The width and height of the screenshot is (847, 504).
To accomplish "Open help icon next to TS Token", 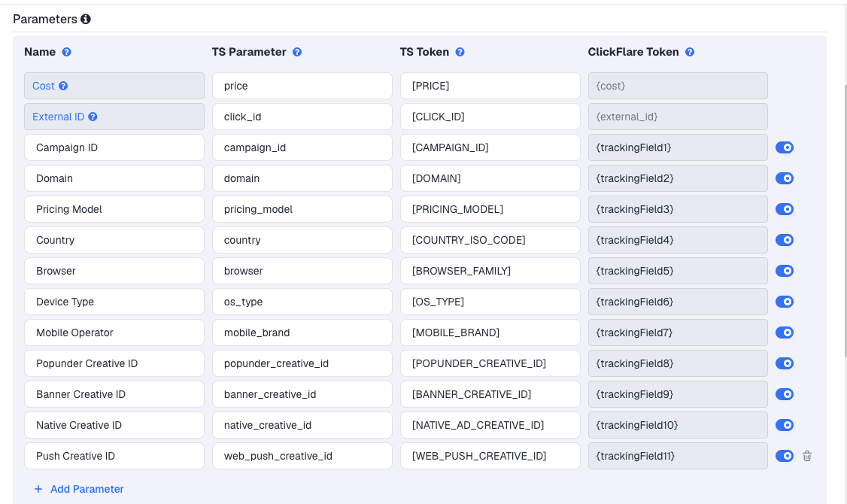I will coord(460,52).
